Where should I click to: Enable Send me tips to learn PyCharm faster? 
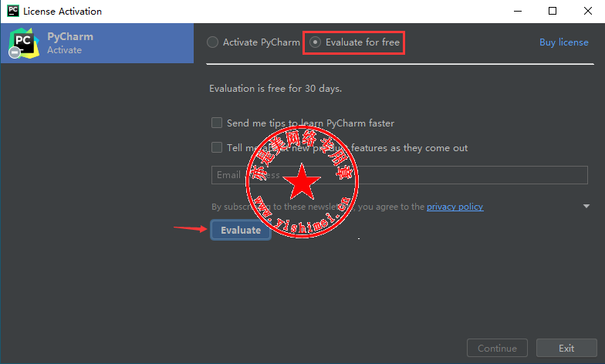[217, 123]
